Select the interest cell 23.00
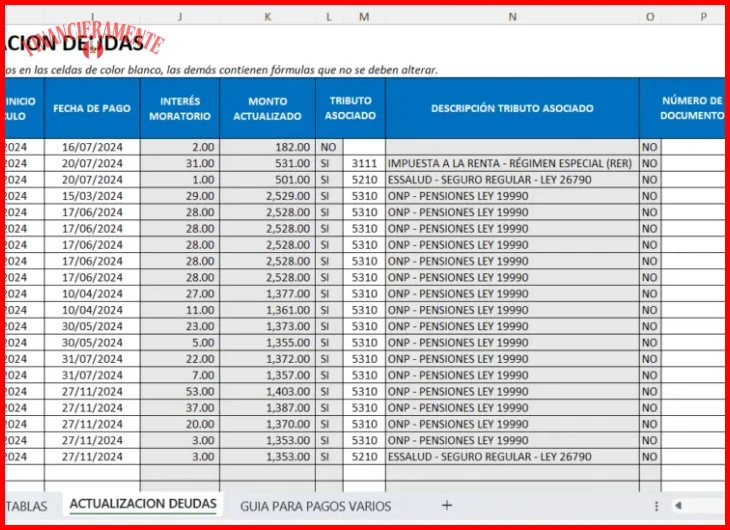The width and height of the screenshot is (730, 530). point(180,326)
